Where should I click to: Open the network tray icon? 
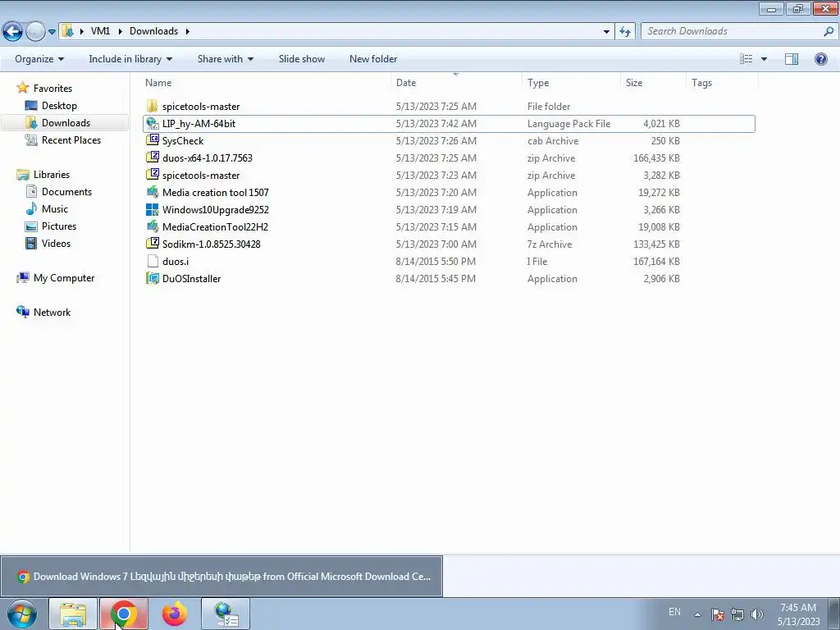(x=737, y=614)
